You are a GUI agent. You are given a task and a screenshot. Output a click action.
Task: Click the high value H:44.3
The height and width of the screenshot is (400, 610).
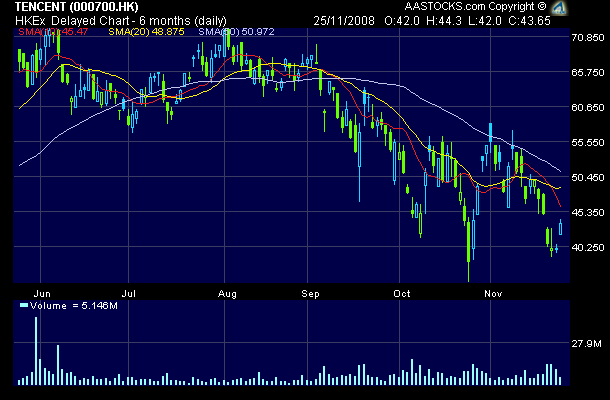pyautogui.click(x=444, y=21)
